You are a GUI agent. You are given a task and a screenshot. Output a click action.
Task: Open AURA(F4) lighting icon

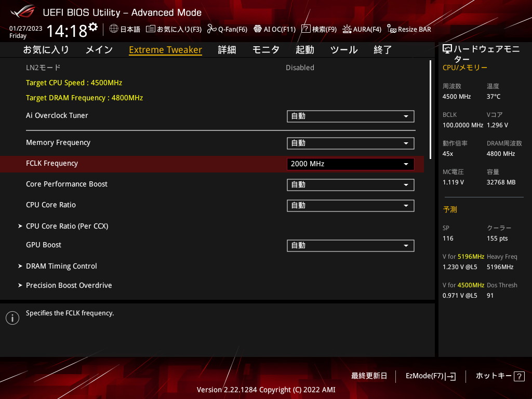pos(347,29)
